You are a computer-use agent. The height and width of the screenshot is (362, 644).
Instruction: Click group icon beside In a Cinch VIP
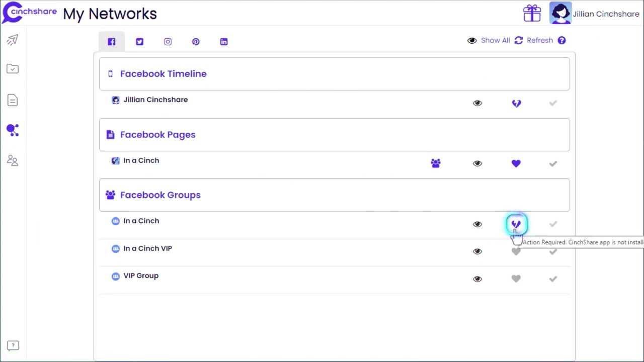tap(116, 248)
